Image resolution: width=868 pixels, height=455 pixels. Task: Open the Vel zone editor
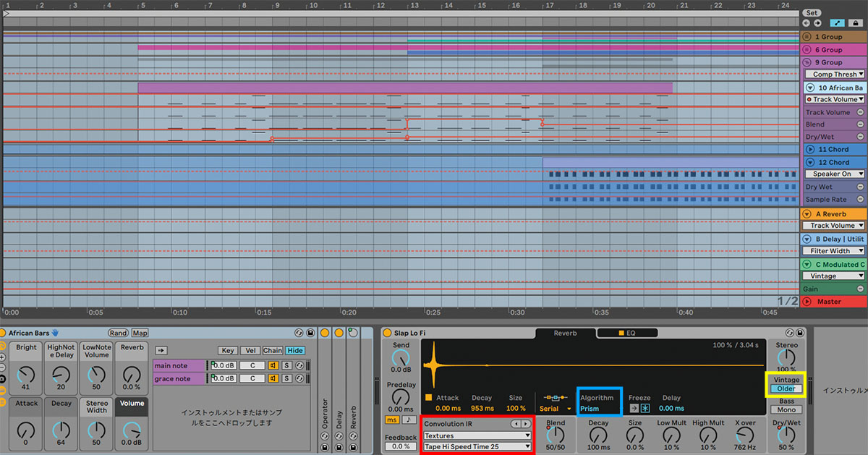coord(250,350)
